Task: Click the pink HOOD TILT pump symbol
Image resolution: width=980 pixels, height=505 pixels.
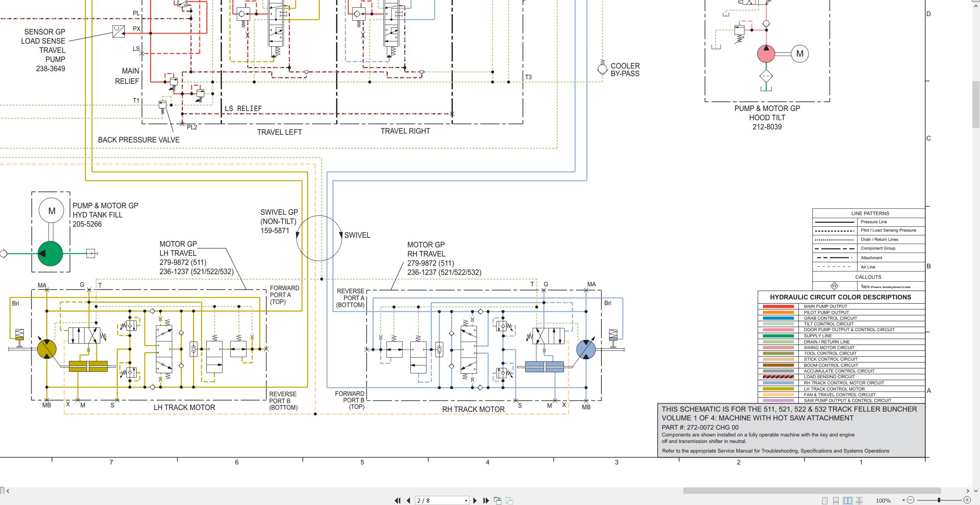Action: (766, 54)
